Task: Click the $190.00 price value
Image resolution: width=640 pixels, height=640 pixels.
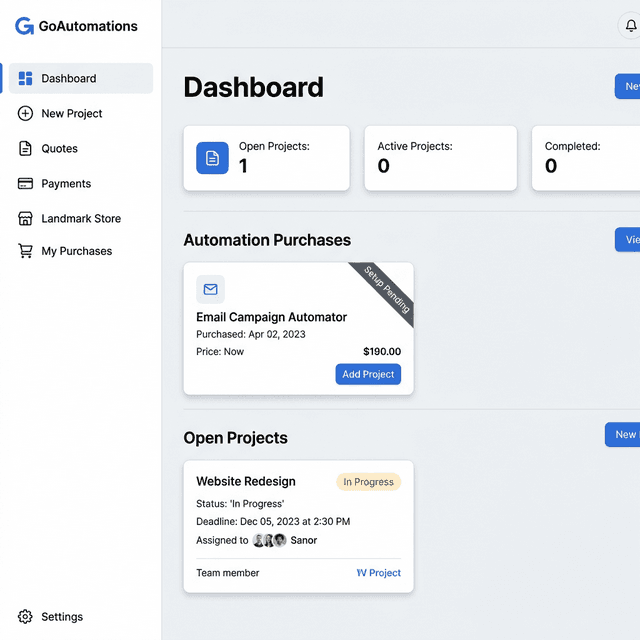Action: click(382, 351)
